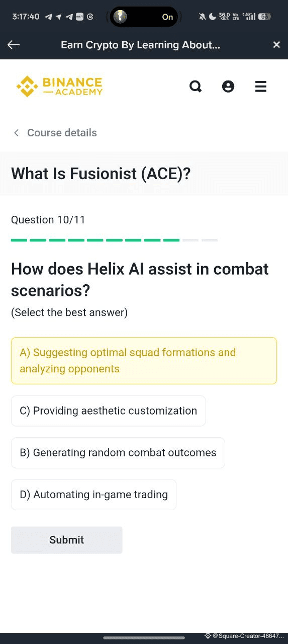Open the hamburger menu icon
Screen dimensions: 288x644
[x=260, y=87]
